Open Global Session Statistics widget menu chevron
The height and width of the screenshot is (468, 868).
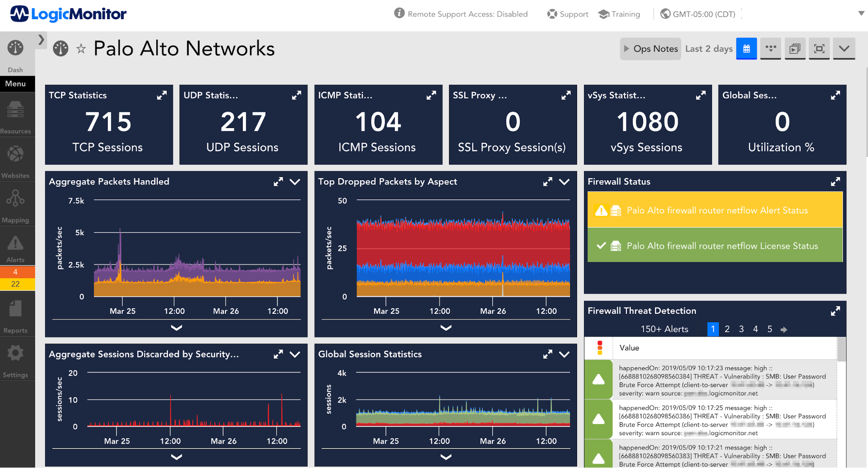click(564, 355)
